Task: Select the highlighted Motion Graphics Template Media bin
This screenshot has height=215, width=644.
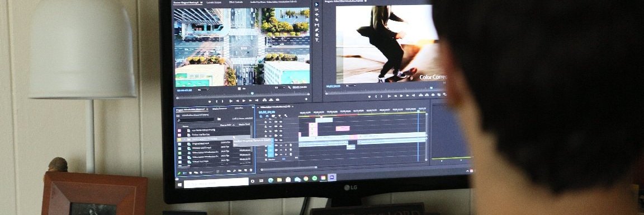Action: (214, 139)
